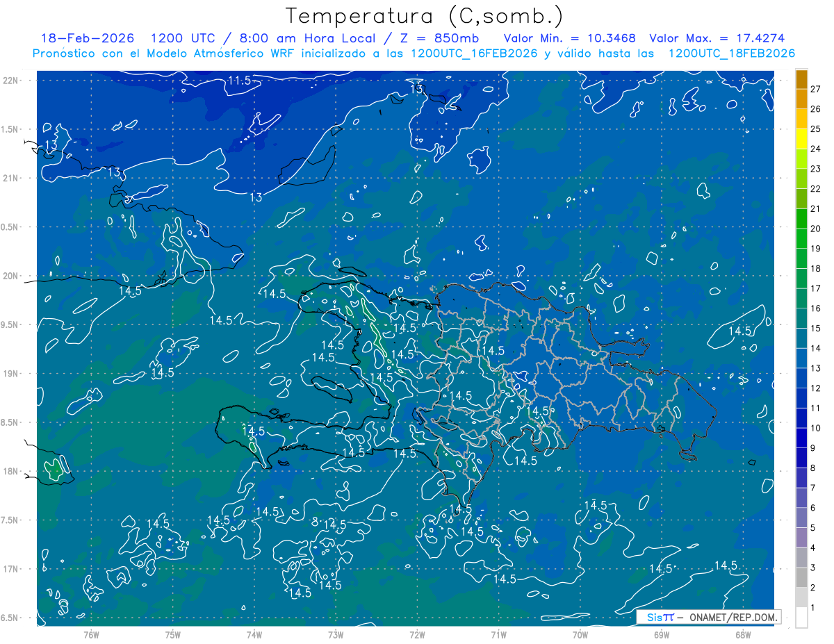Click the "21N" latitude axis label
This screenshot has width=834, height=644.
pyautogui.click(x=11, y=178)
